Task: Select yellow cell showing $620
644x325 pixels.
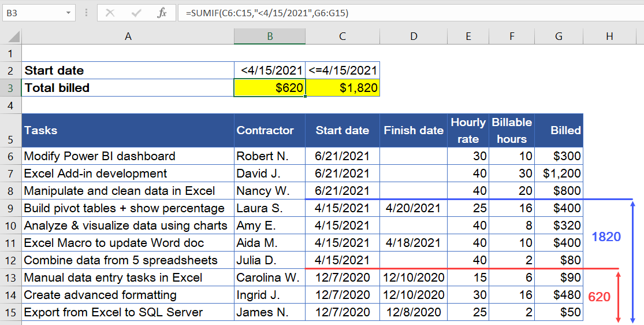Action: click(270, 88)
